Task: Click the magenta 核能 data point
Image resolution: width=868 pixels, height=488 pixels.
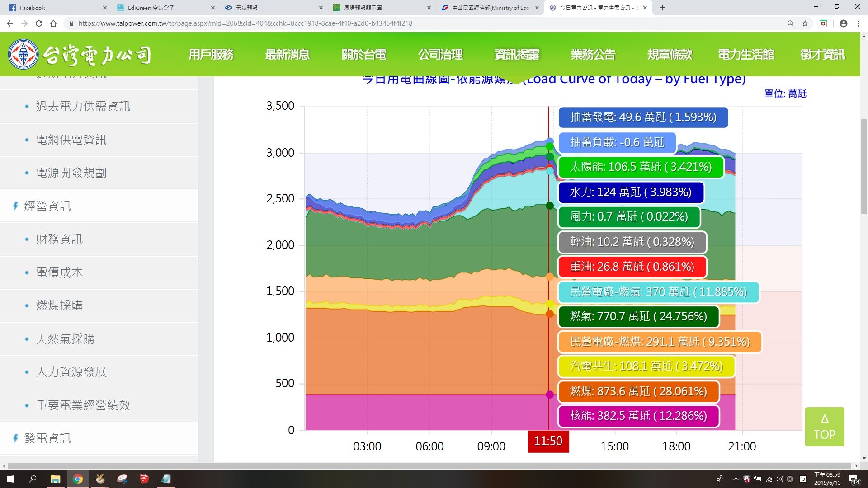Action: 550,394
